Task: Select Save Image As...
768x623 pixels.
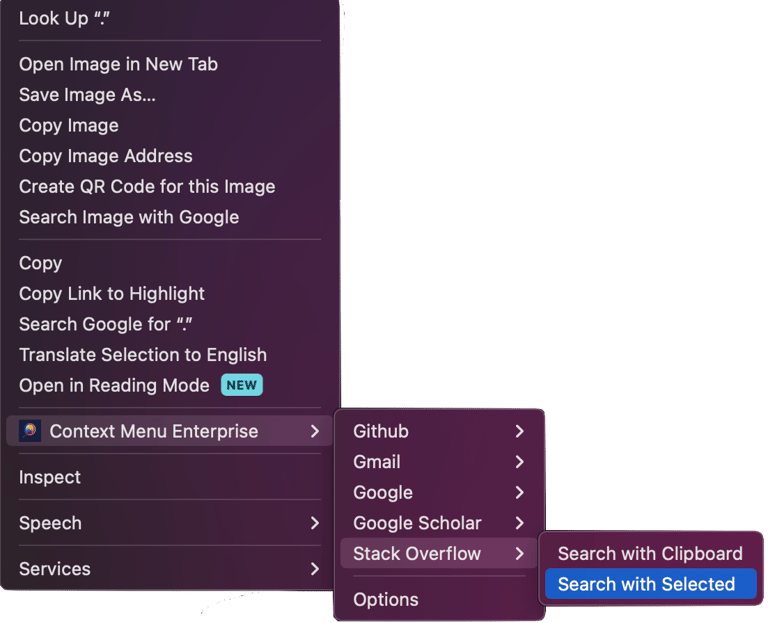Action: click(169, 95)
